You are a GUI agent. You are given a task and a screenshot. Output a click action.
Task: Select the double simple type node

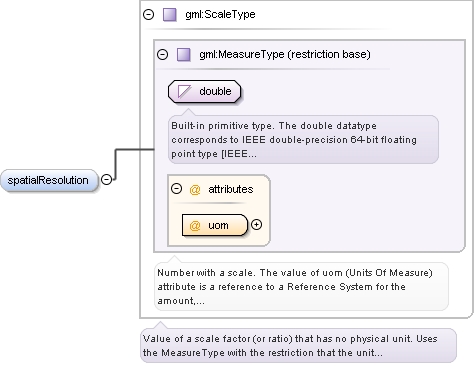pos(204,91)
